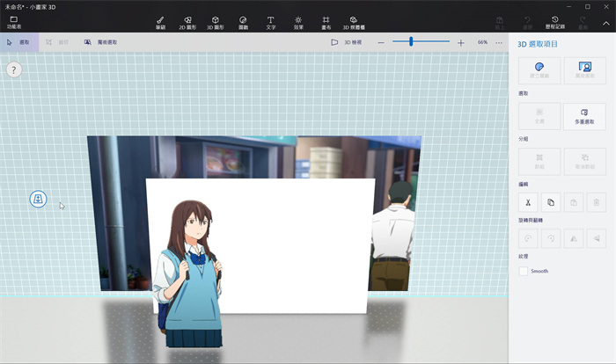Click the scissors Cut icon

coord(528,202)
